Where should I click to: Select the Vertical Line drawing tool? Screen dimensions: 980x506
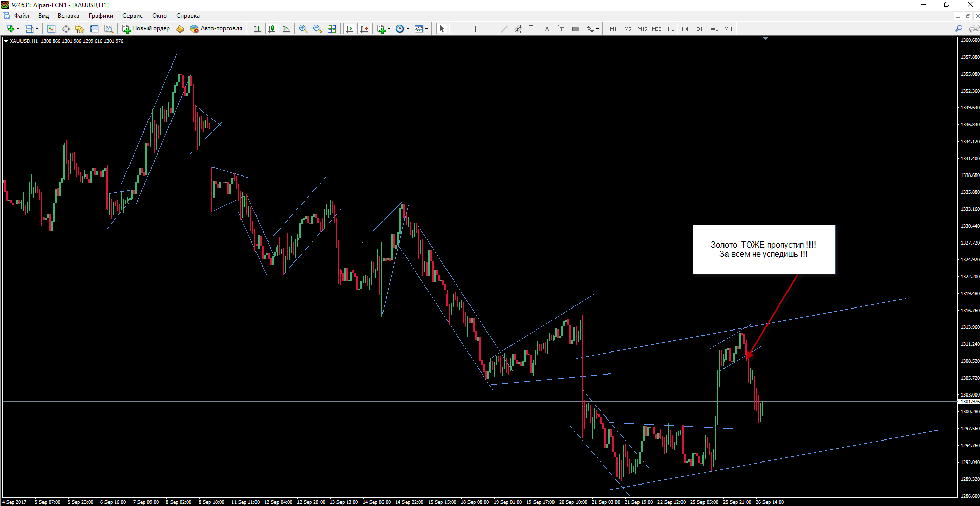coord(475,29)
